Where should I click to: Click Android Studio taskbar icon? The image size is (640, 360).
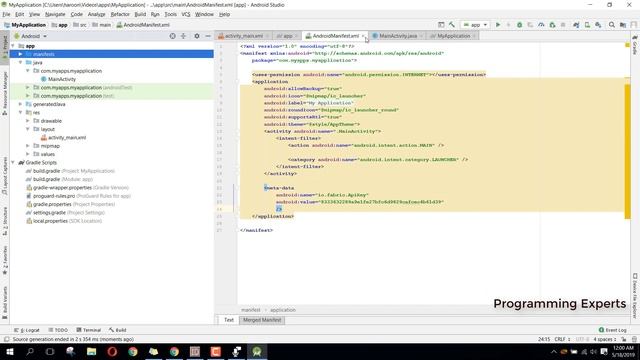256,351
